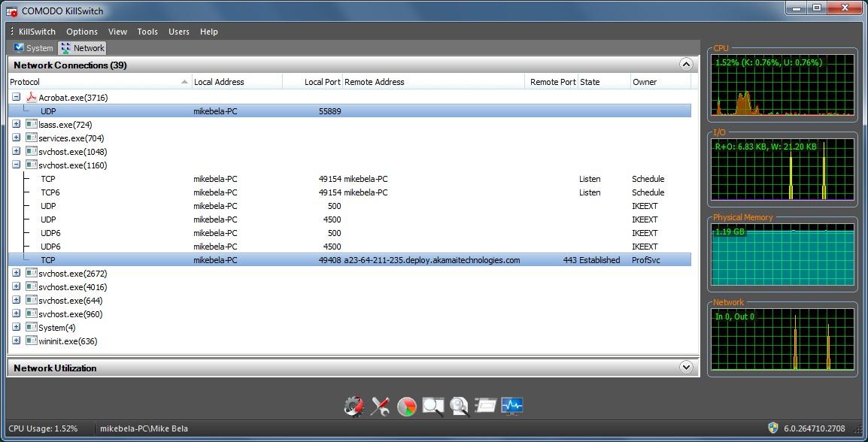Select the Acrobat UDP row with port 55889
Image resolution: width=868 pixels, height=442 pixels.
click(349, 111)
